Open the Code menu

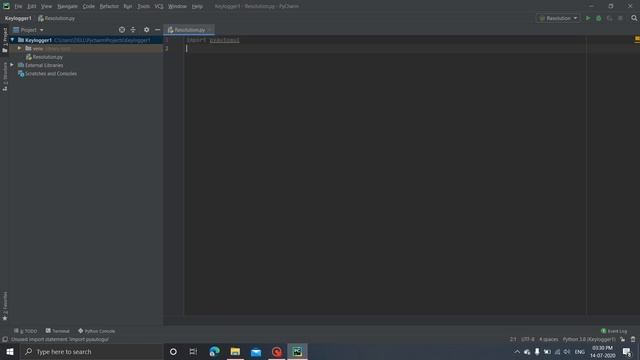point(89,7)
